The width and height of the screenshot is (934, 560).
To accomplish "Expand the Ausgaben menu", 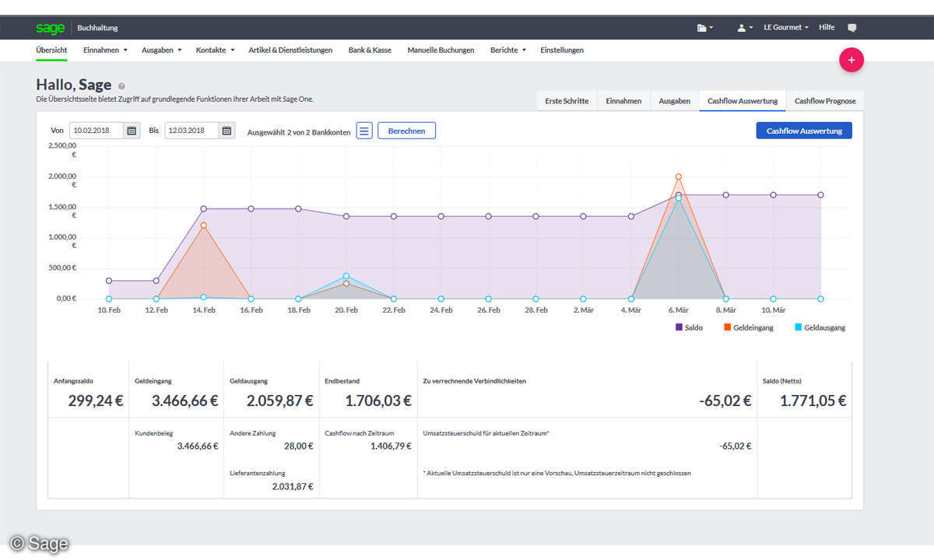I will 161,50.
